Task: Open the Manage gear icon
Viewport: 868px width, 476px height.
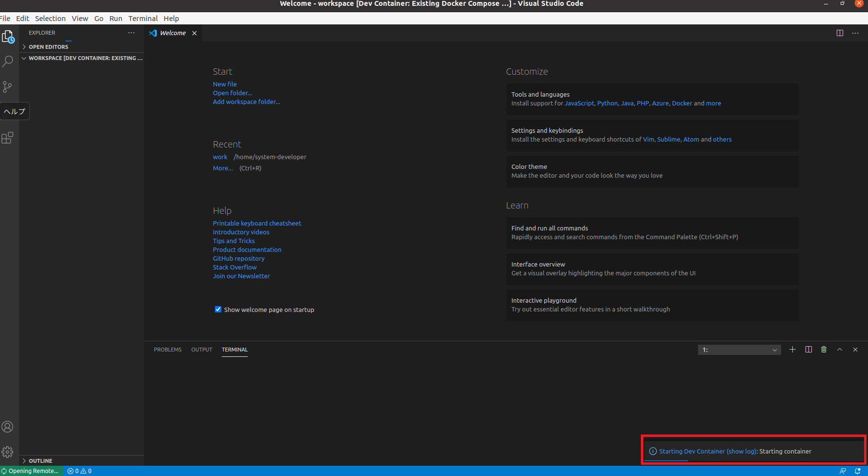Action: click(x=7, y=452)
